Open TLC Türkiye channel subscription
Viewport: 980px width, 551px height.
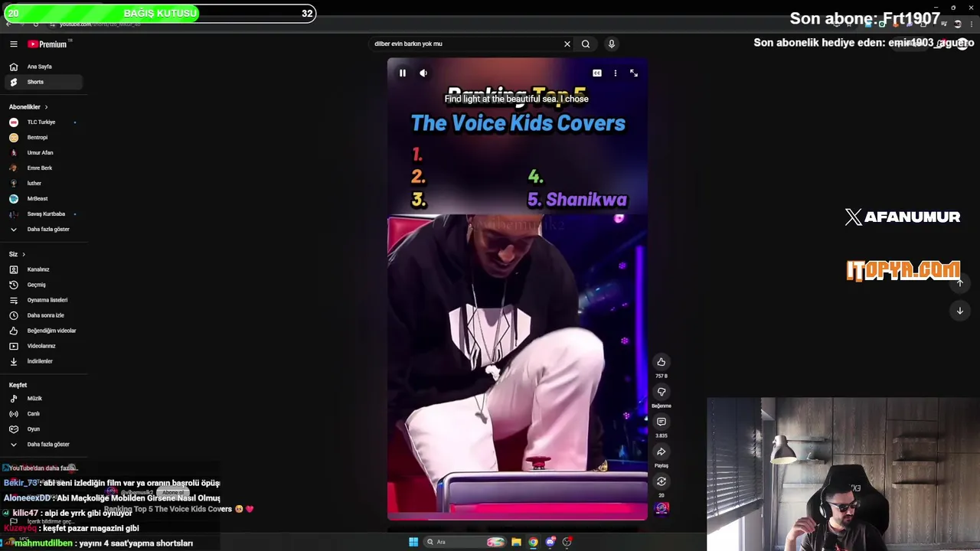(42, 122)
